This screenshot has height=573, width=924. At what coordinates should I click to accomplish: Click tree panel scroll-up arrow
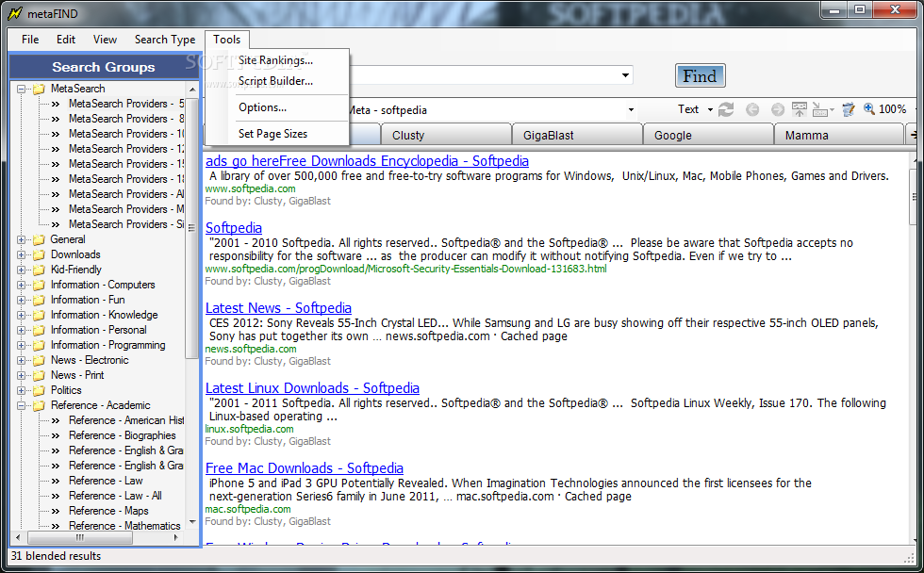point(192,89)
